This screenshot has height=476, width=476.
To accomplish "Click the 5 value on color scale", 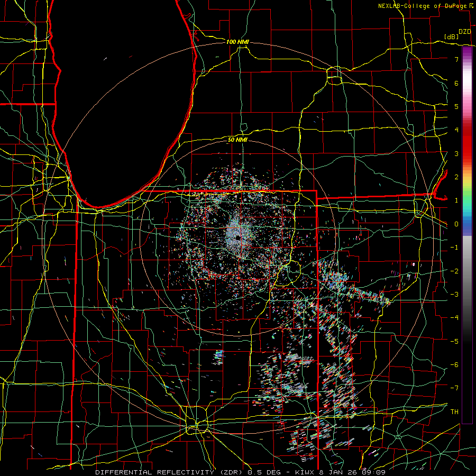I will point(456,106).
